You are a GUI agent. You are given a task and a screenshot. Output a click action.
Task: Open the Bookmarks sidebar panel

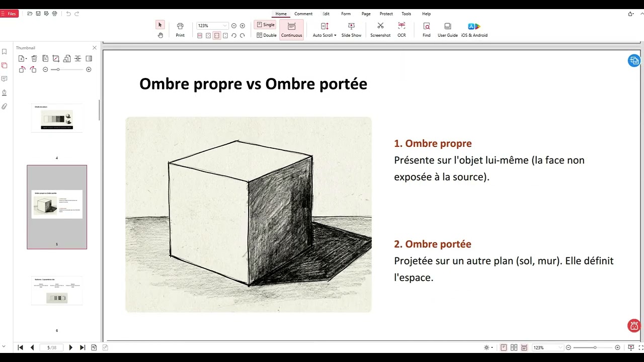(4, 52)
